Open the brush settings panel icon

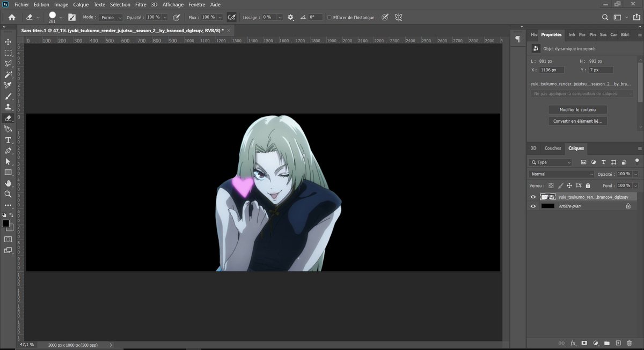click(72, 17)
